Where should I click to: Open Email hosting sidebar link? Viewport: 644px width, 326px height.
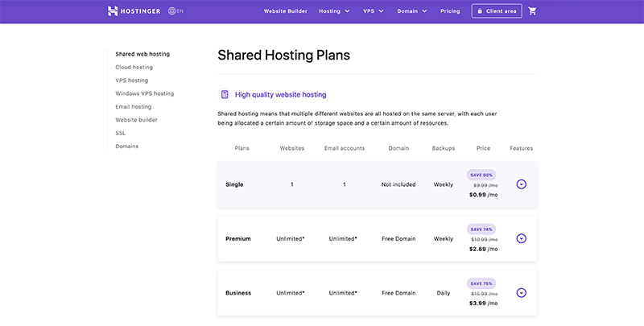tap(134, 106)
